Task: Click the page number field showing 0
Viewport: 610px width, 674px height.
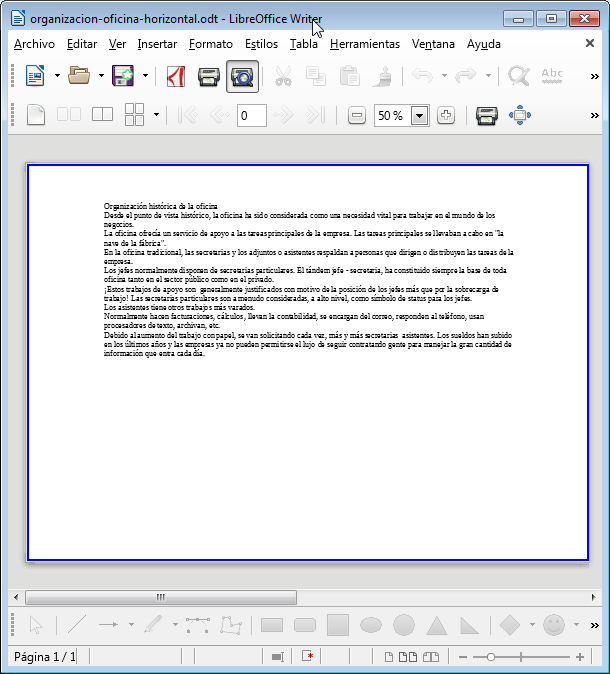Action: 251,115
